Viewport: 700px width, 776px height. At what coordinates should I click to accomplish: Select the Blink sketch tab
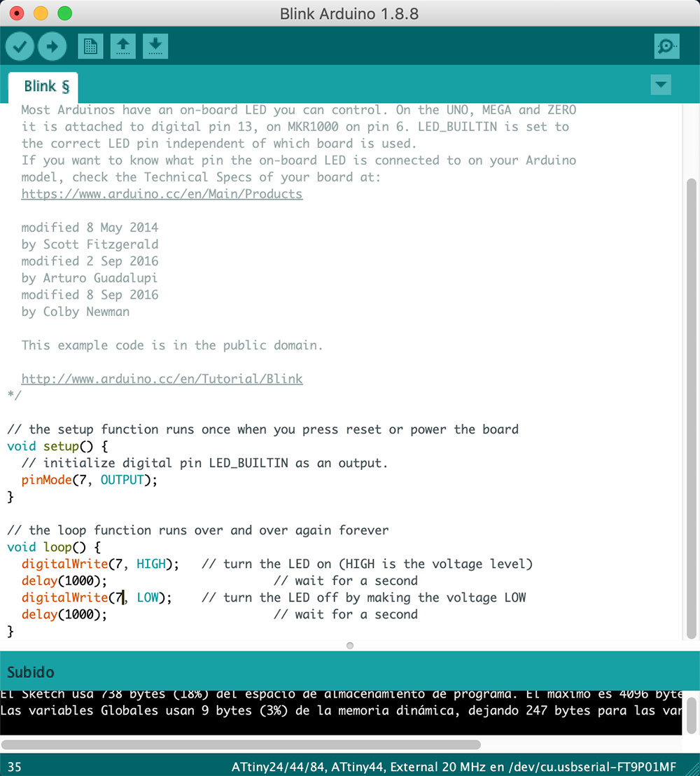point(43,87)
